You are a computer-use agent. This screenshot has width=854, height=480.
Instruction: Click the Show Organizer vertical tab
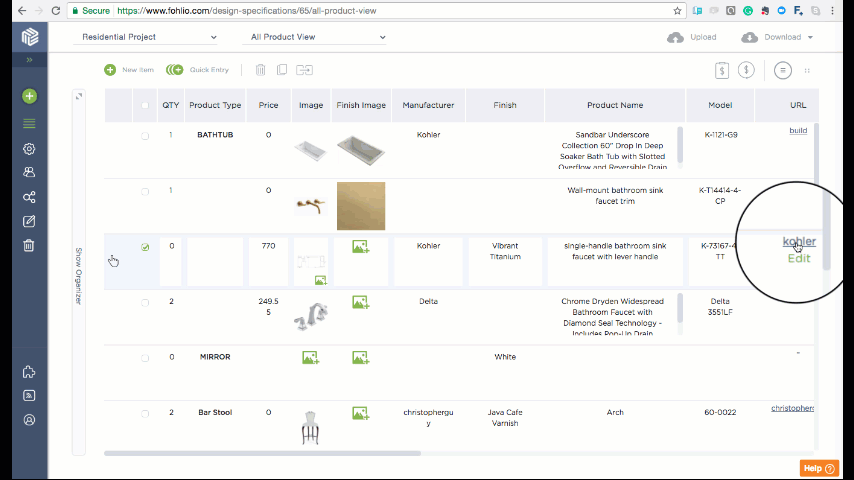pos(79,276)
